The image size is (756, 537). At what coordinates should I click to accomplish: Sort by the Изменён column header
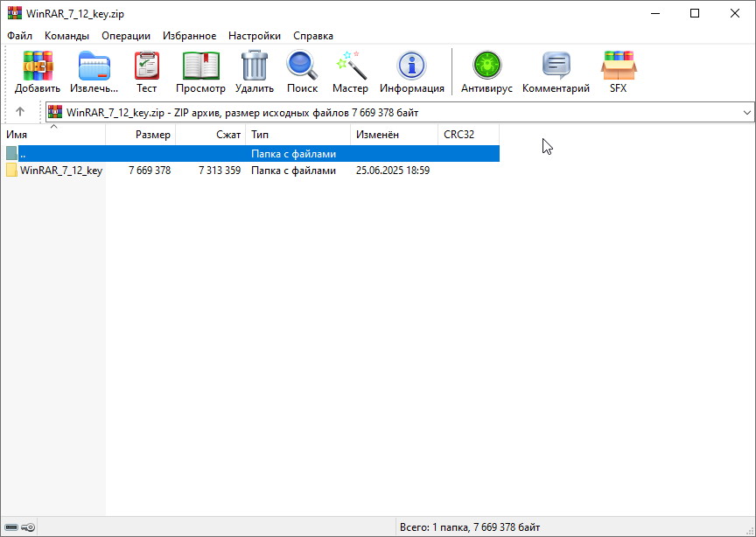(x=395, y=135)
